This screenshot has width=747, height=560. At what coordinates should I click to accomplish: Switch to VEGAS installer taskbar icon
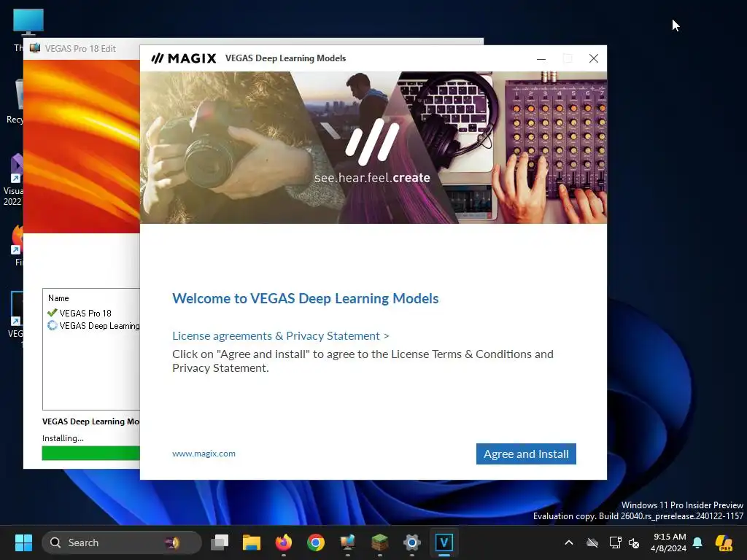444,542
